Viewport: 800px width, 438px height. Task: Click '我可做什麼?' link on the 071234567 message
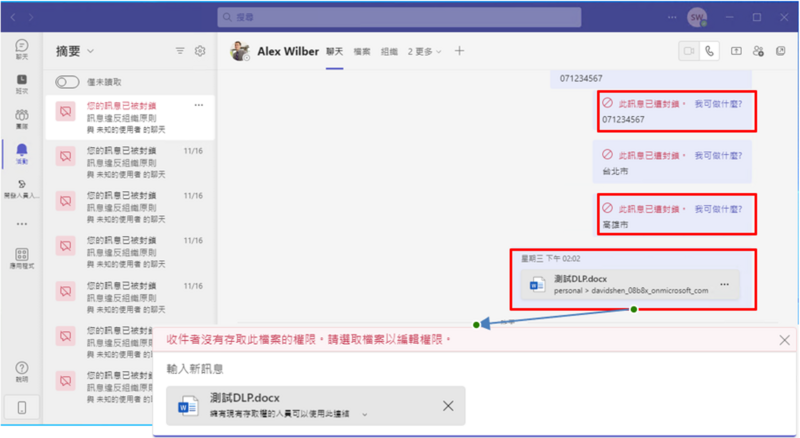tap(718, 104)
